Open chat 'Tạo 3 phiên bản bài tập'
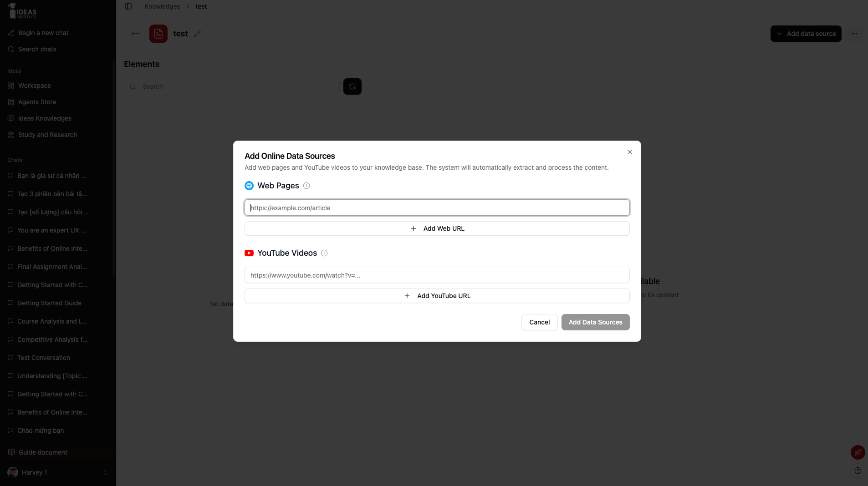This screenshot has height=486, width=868. click(58, 194)
